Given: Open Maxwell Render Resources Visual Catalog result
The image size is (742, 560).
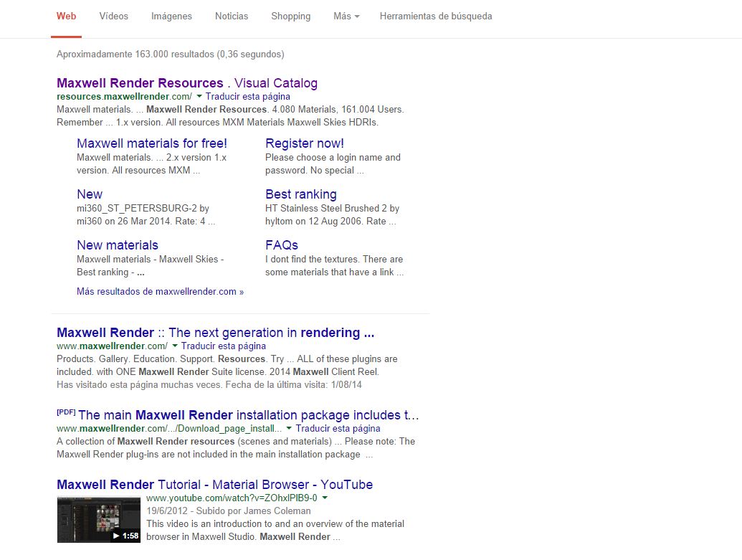Looking at the screenshot, I should (x=186, y=83).
